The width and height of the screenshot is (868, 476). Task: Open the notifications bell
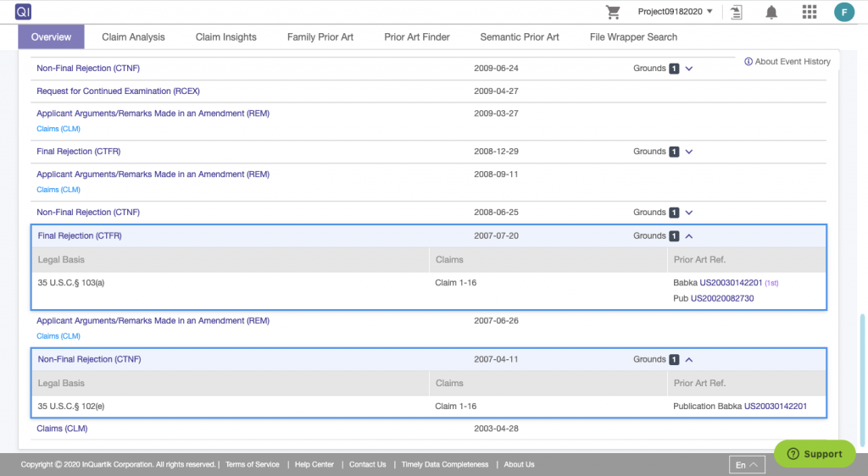click(771, 12)
